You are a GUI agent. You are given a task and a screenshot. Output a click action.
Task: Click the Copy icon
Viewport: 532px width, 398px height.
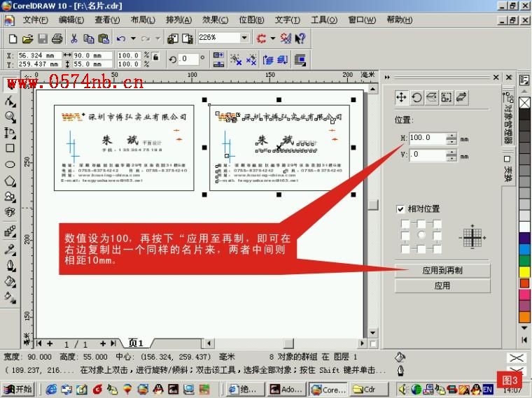point(89,38)
